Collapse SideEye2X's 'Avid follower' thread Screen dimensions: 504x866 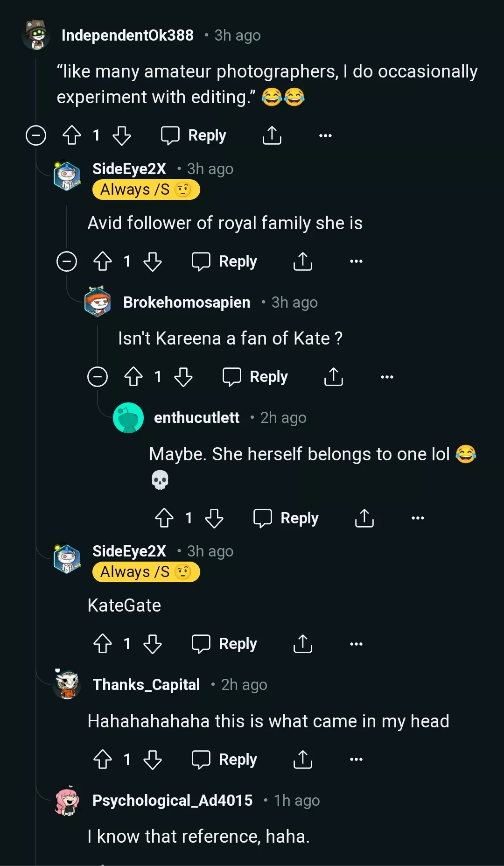(x=67, y=261)
